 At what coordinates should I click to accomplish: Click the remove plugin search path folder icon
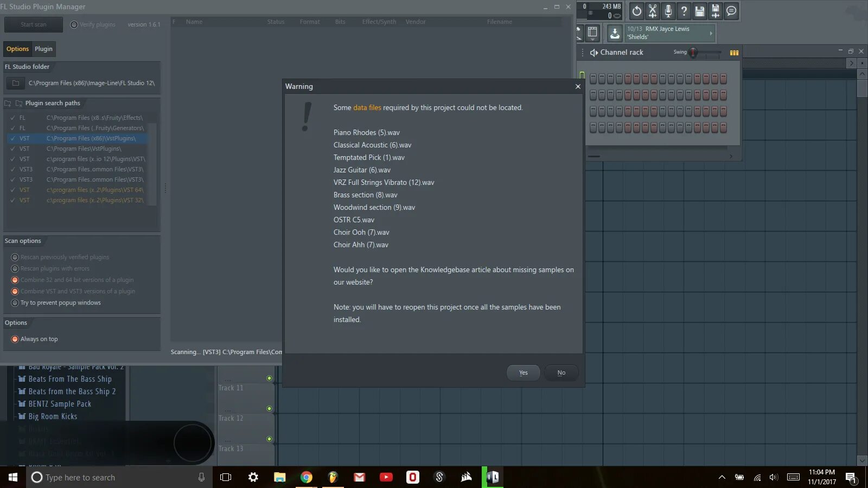tap(19, 103)
